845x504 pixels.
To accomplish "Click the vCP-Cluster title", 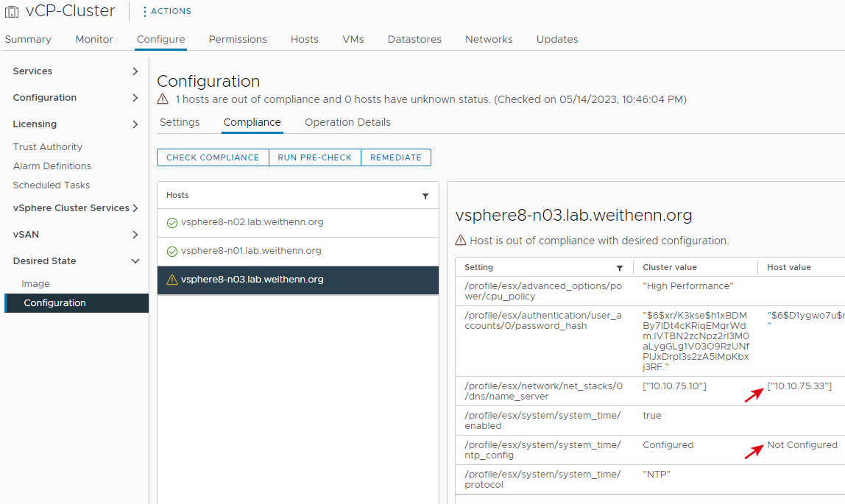I will click(70, 11).
